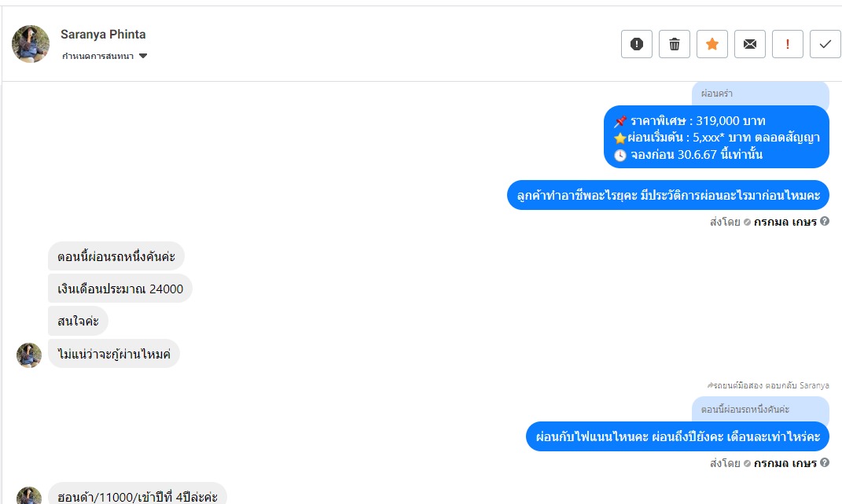This screenshot has width=842, height=504.
Task: Click Saranya Phinta's header profile picture
Action: [31, 44]
